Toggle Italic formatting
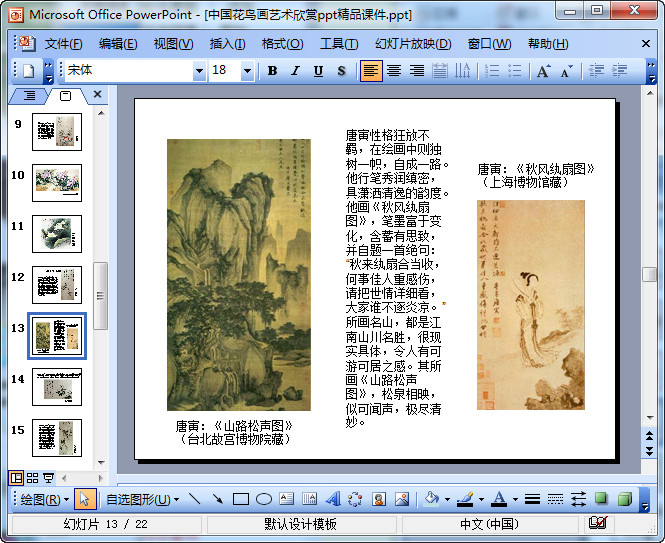Viewport: 665px width, 543px height. (295, 71)
